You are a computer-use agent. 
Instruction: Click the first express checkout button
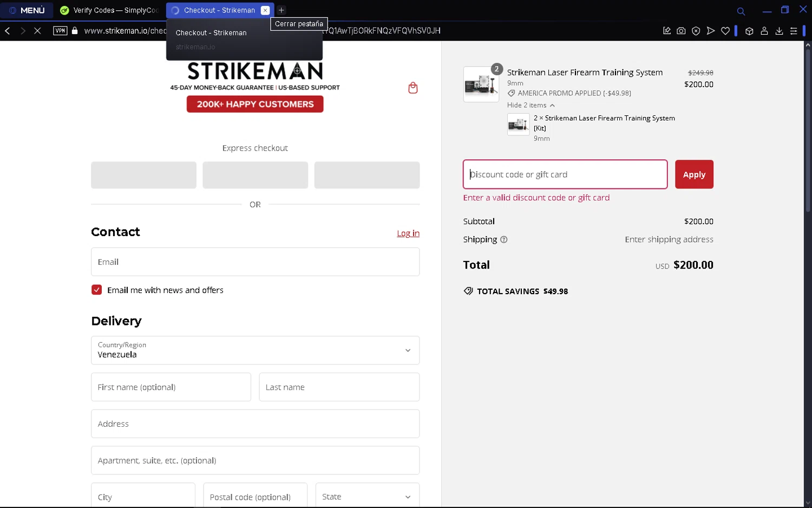click(143, 175)
